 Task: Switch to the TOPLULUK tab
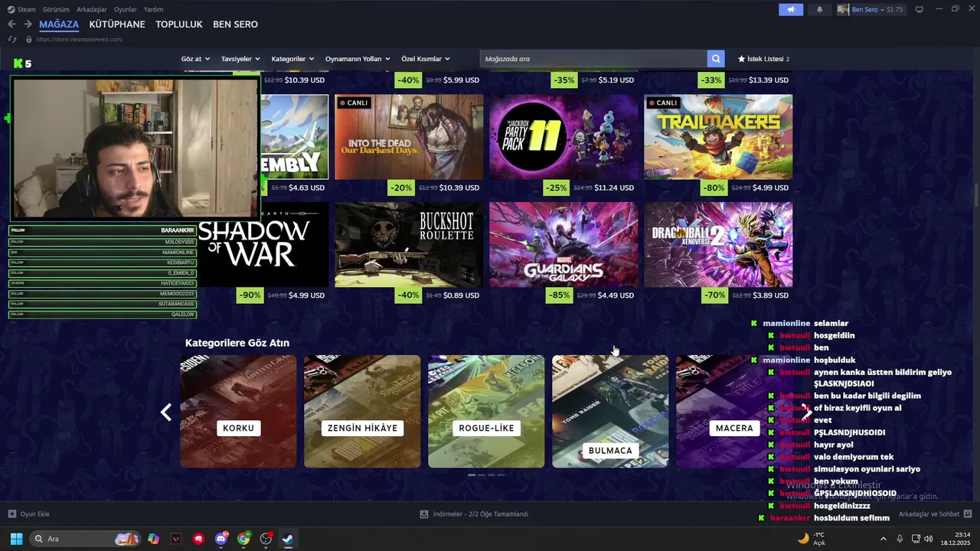(x=179, y=24)
